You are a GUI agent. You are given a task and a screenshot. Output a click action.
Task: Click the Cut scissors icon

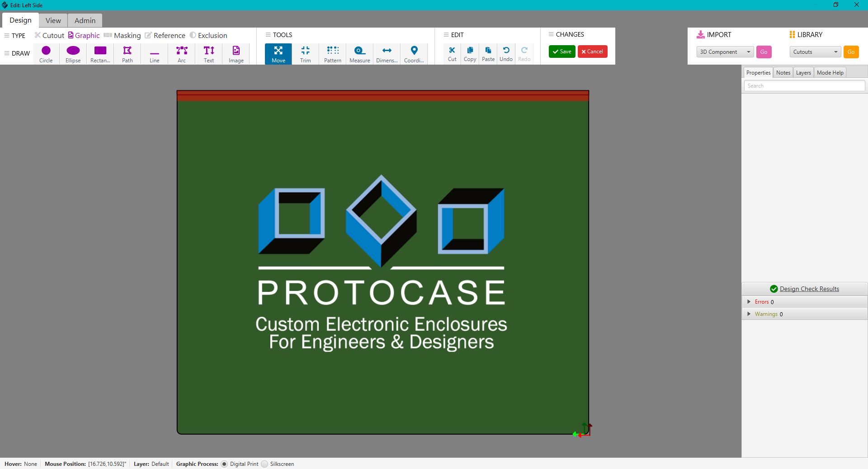click(x=452, y=50)
